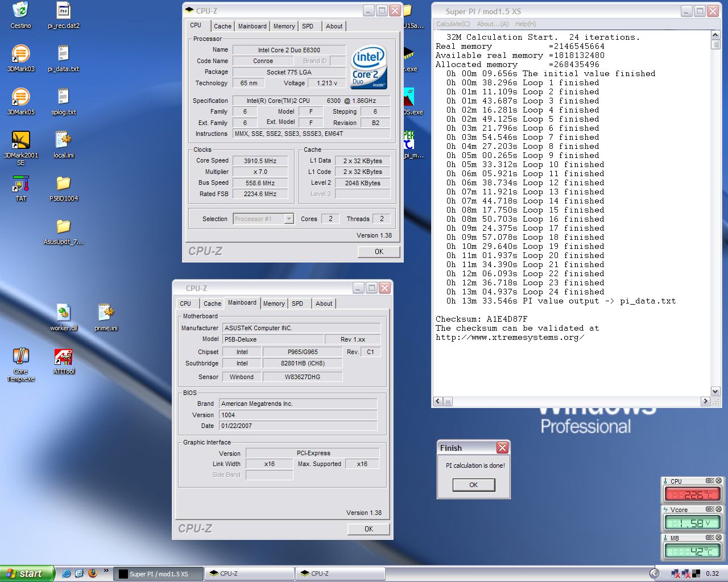Launch the 3DMark2001 SE shortcut
The height and width of the screenshot is (582, 728).
[x=20, y=140]
